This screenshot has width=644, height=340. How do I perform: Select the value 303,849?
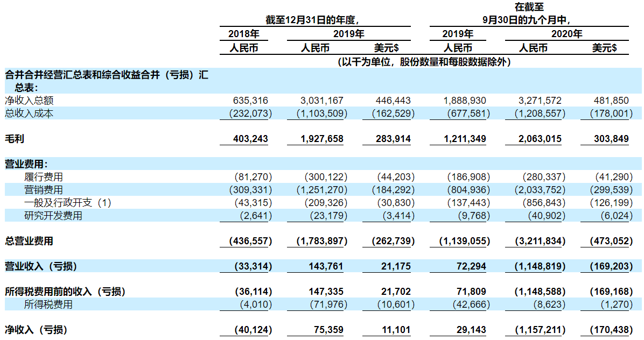(x=611, y=139)
